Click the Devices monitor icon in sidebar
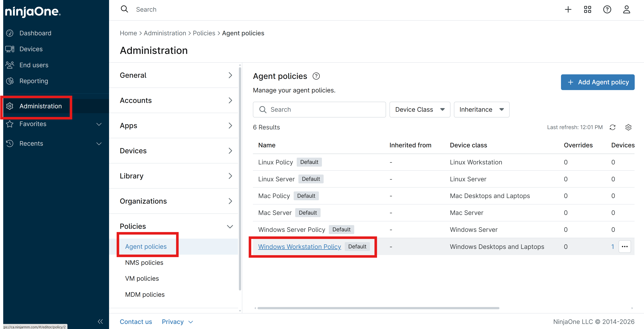 pyautogui.click(x=10, y=49)
